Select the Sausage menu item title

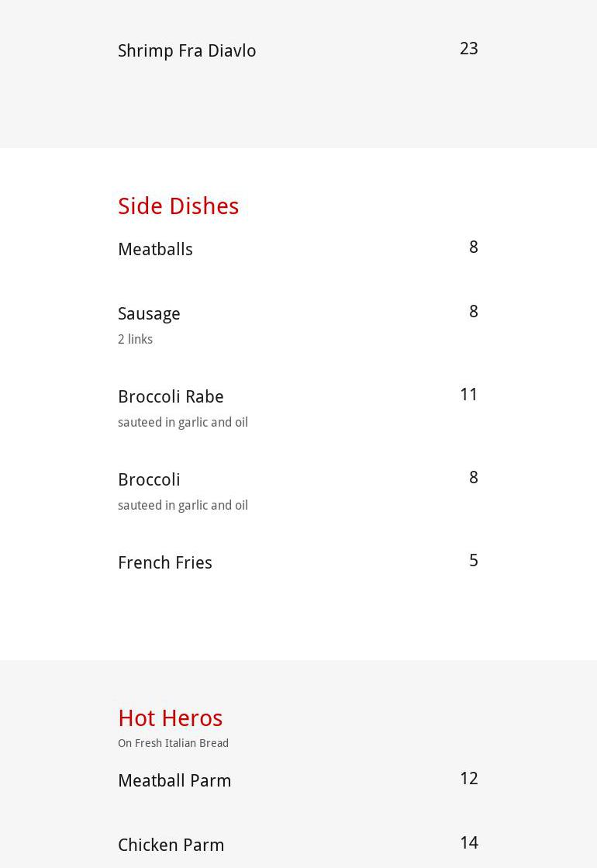click(x=149, y=314)
